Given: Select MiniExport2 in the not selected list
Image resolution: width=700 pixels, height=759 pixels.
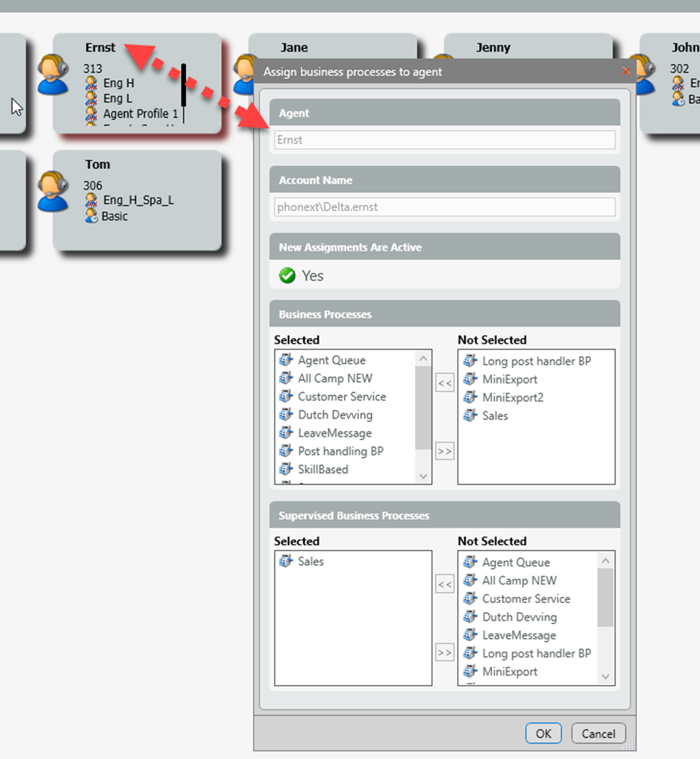Looking at the screenshot, I should [x=513, y=398].
